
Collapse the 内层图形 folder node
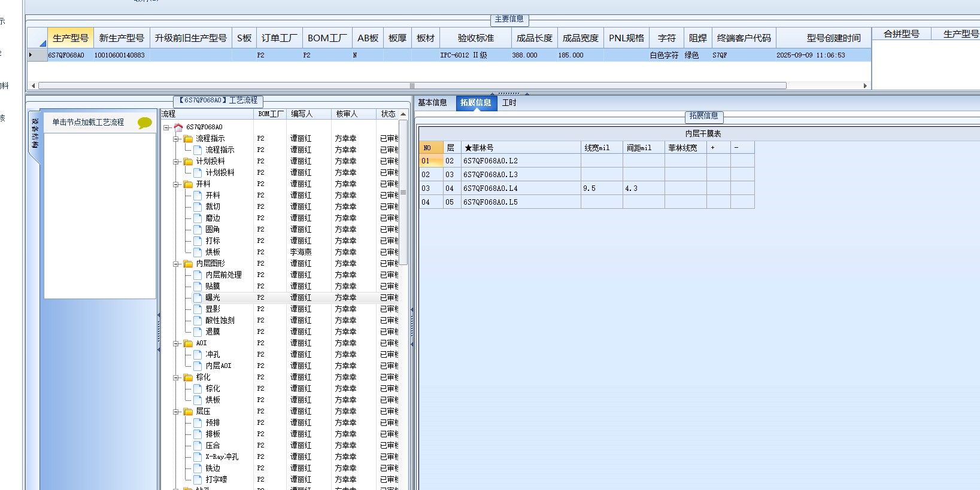[x=177, y=264]
